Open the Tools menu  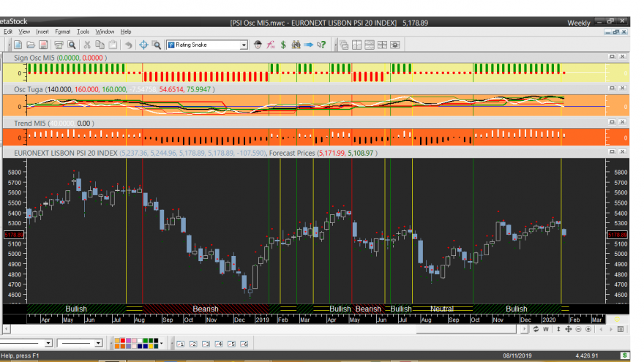[x=83, y=31]
